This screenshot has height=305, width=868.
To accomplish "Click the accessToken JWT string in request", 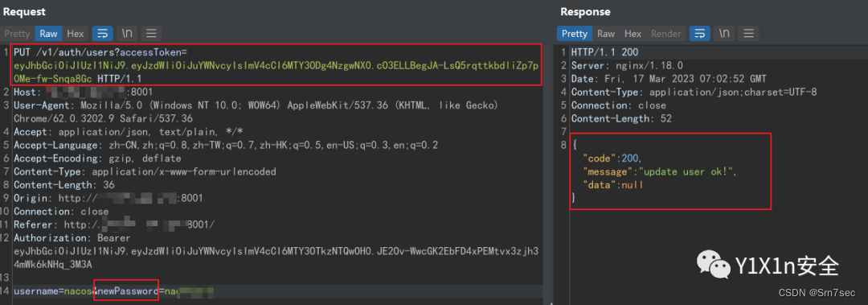I will tap(276, 72).
